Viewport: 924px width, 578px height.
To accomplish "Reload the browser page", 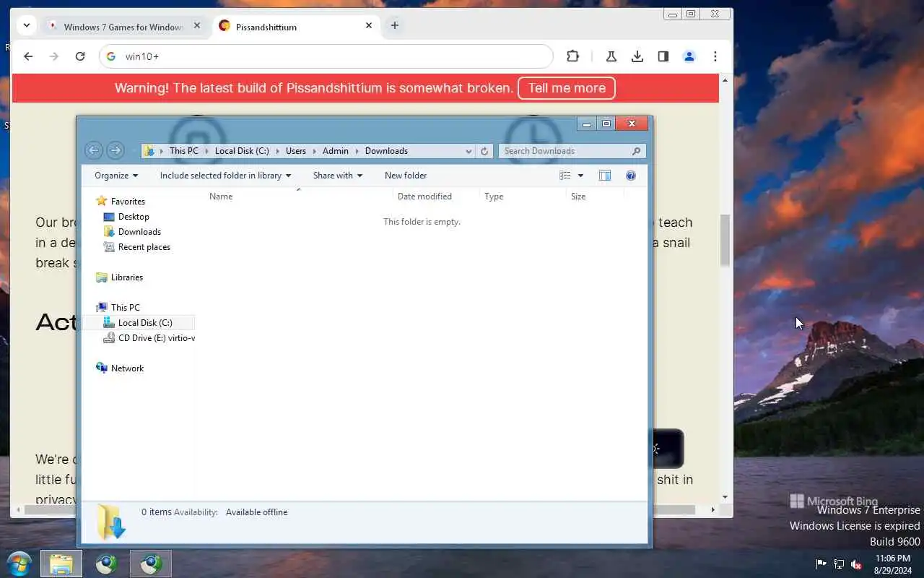I will [x=80, y=56].
